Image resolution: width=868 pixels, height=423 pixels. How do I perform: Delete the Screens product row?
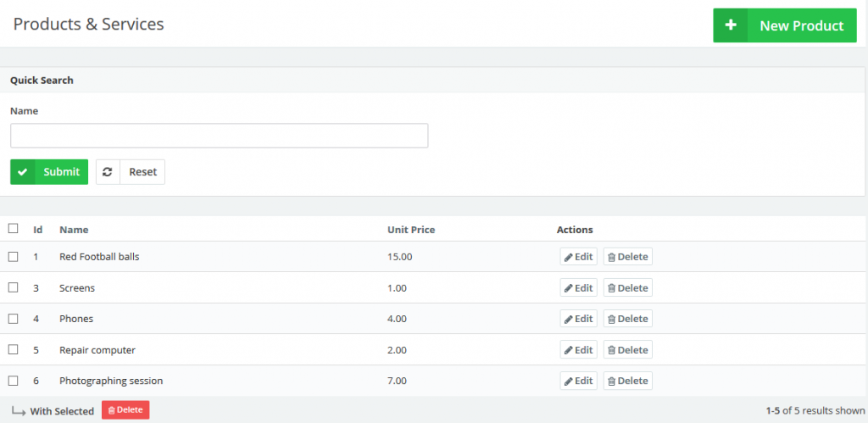click(x=627, y=288)
